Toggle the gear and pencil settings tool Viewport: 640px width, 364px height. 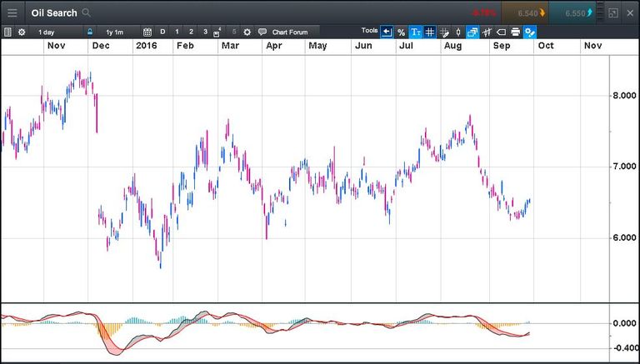[530, 32]
